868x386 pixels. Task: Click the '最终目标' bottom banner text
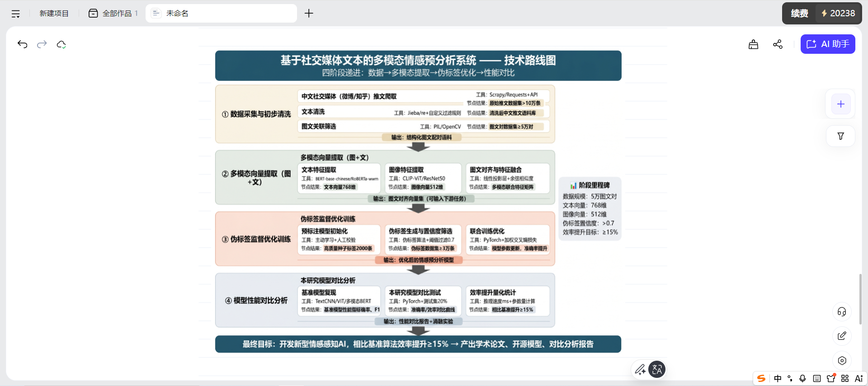point(418,344)
